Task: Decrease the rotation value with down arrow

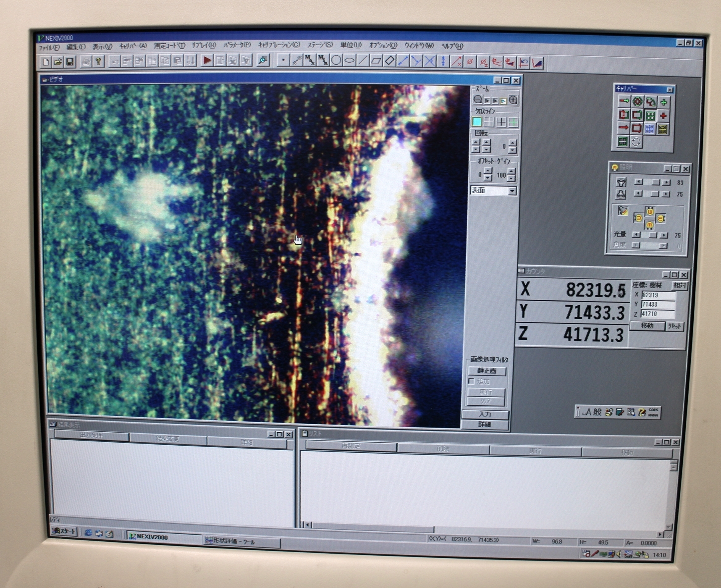Action: coord(512,150)
